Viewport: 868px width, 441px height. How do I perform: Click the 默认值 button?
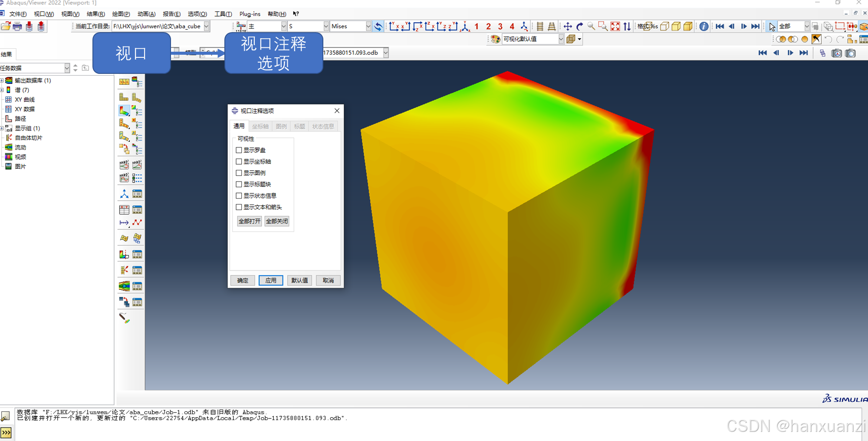coord(299,280)
